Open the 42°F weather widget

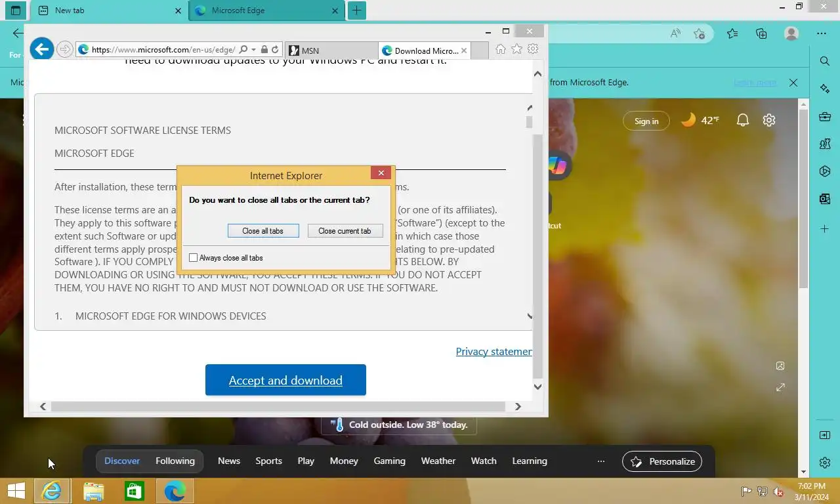click(700, 120)
